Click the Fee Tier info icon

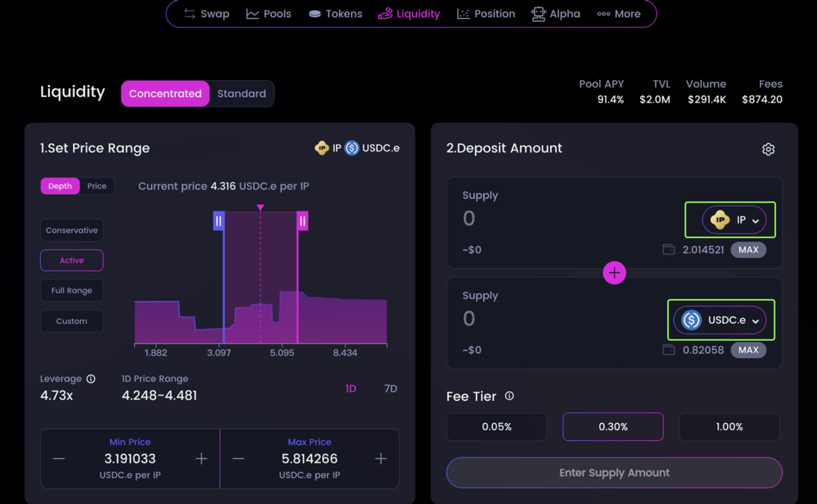pos(509,396)
